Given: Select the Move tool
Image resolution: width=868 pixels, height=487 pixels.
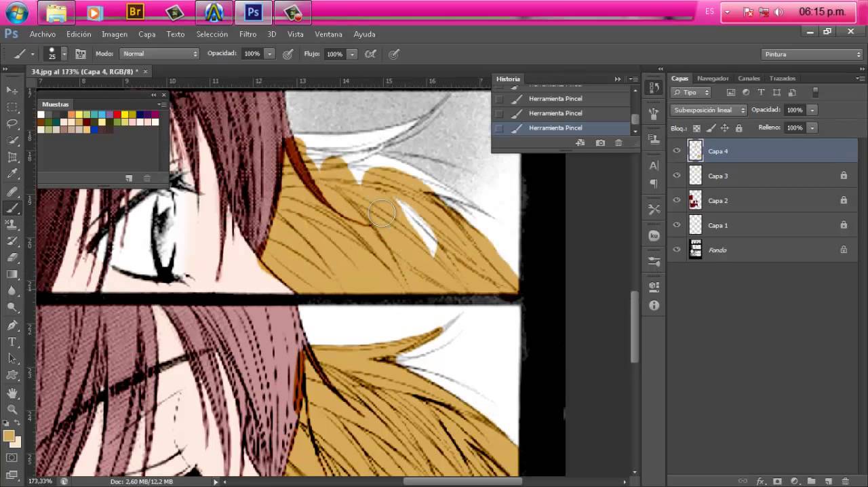Looking at the screenshot, I should pyautogui.click(x=12, y=90).
